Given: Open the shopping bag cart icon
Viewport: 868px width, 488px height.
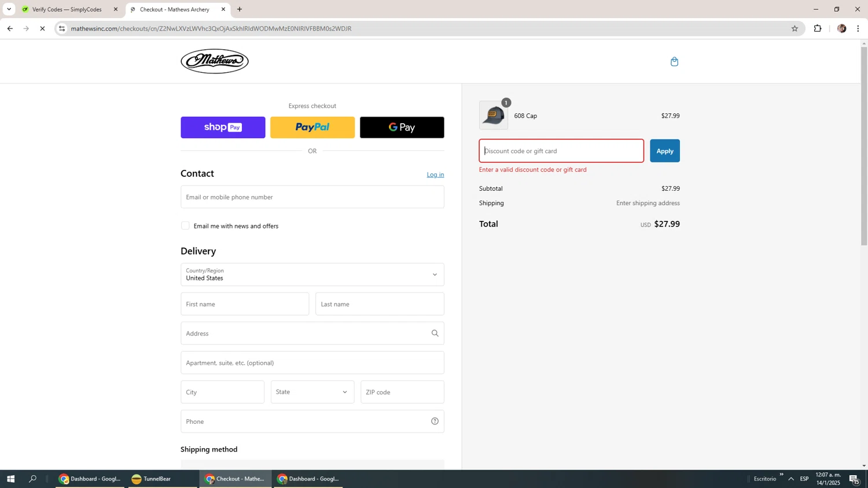Looking at the screenshot, I should 674,62.
